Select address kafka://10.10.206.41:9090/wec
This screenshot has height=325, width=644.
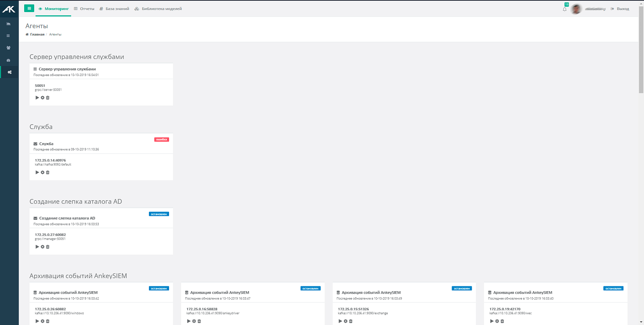(511, 313)
